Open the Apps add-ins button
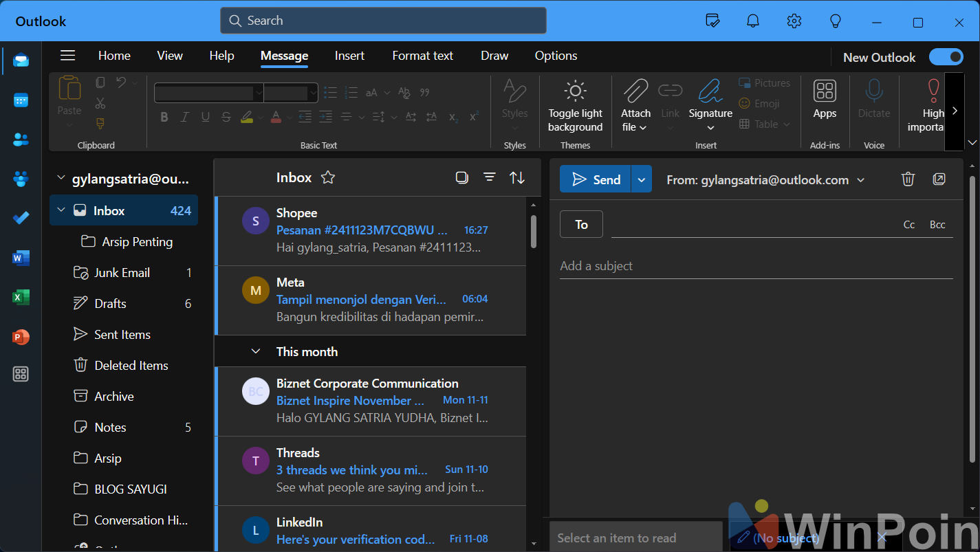This screenshot has height=552, width=980. click(x=825, y=100)
